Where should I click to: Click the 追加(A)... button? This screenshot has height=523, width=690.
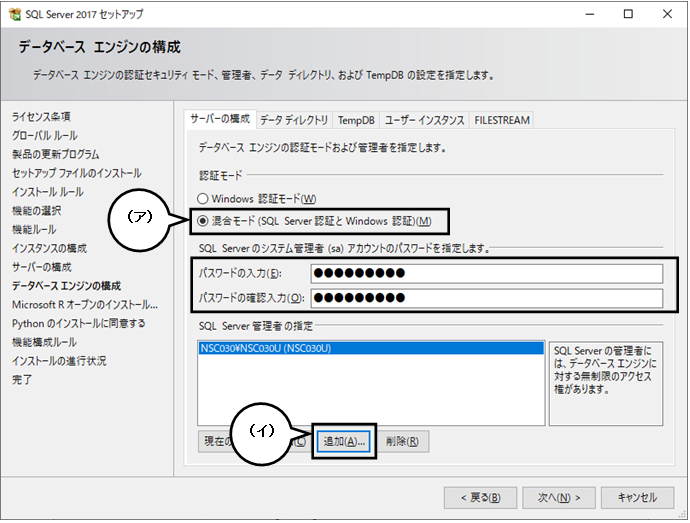tap(344, 441)
